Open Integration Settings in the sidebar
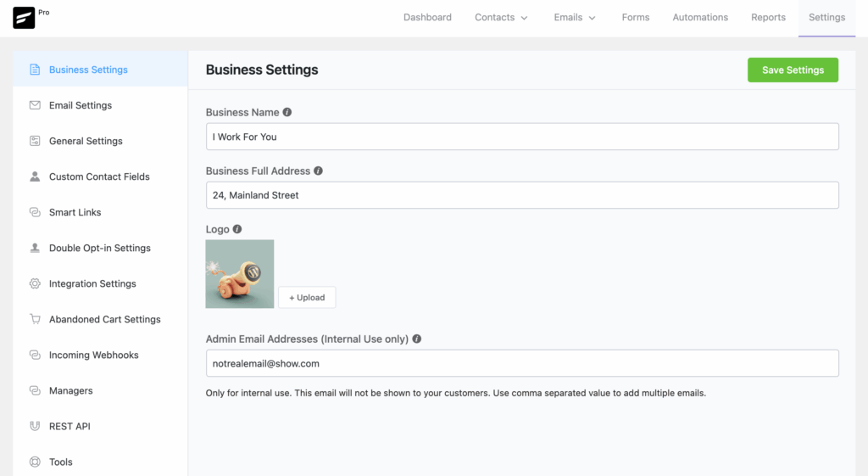The image size is (868, 476). [x=100, y=283]
